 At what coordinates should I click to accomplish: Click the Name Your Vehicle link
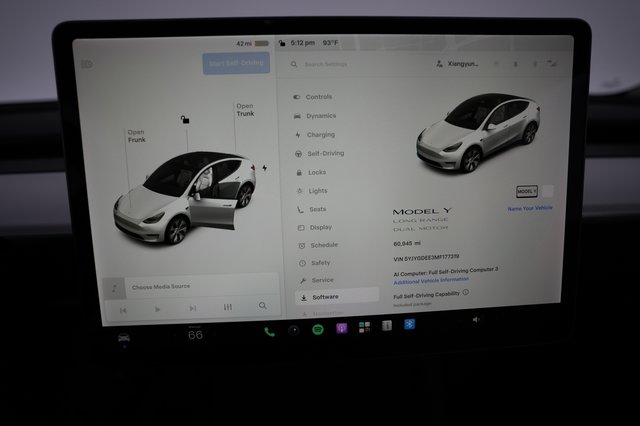click(x=530, y=208)
